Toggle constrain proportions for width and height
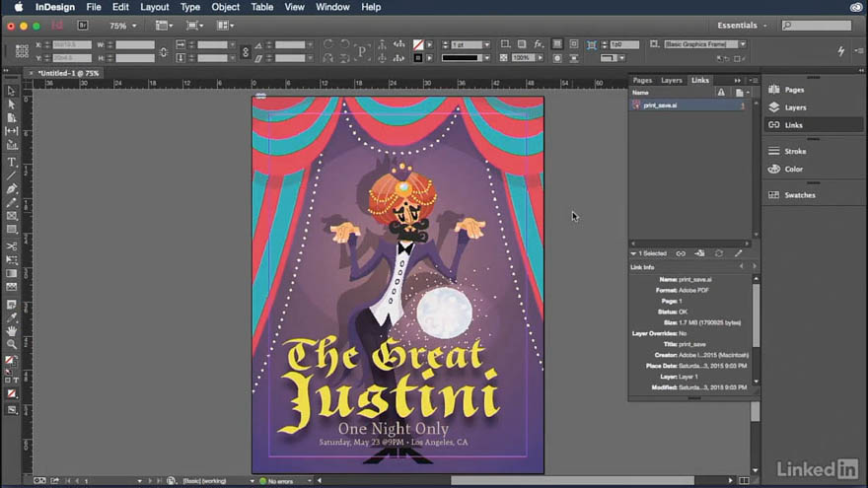Viewport: 868px width, 488px height. tap(164, 51)
